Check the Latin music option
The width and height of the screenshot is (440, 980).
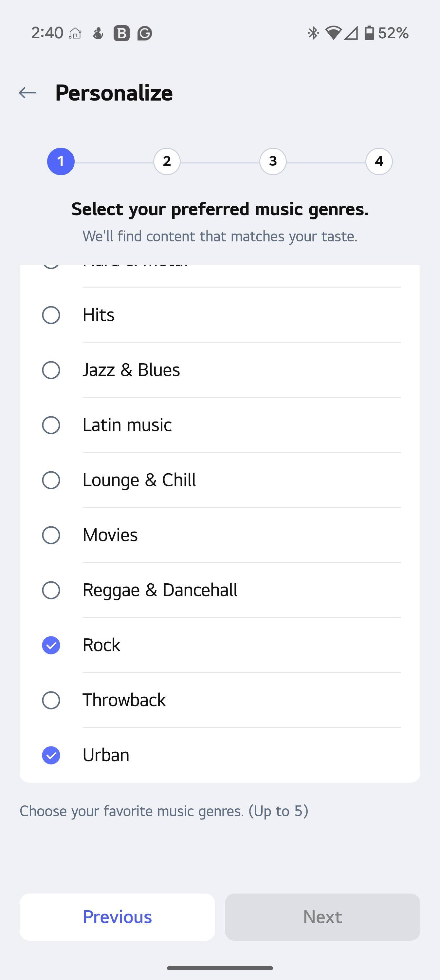[51, 425]
